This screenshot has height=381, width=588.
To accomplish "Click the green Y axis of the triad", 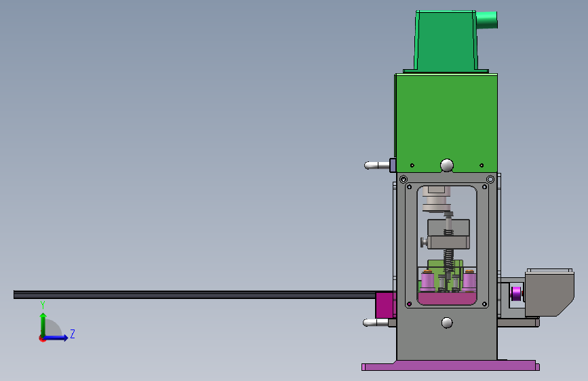I will pos(43,325).
